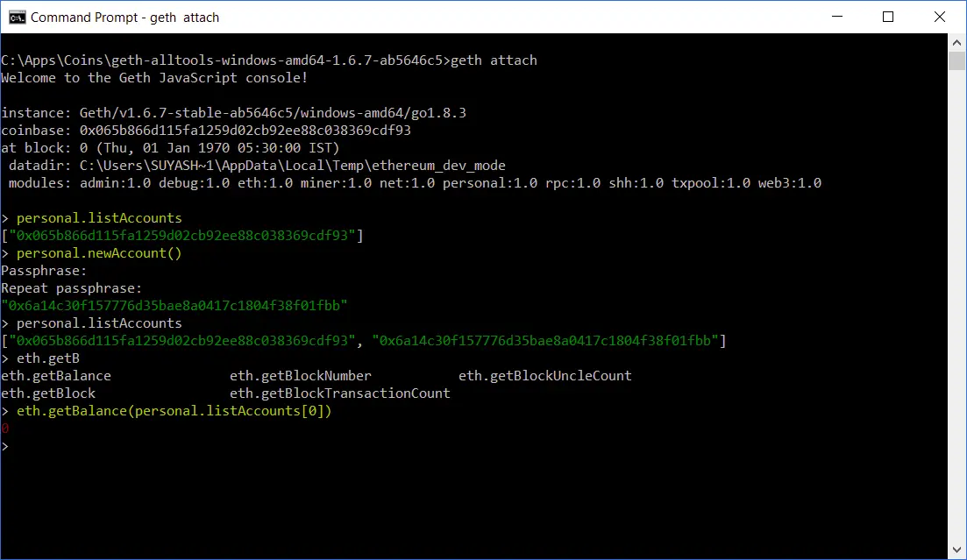Click the 'personal.newAccount()' command

[99, 253]
